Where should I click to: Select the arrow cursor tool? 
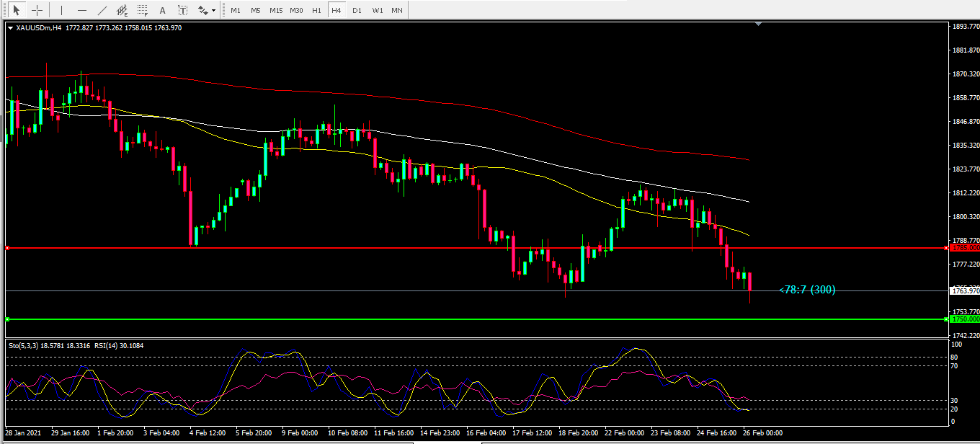coord(16,10)
